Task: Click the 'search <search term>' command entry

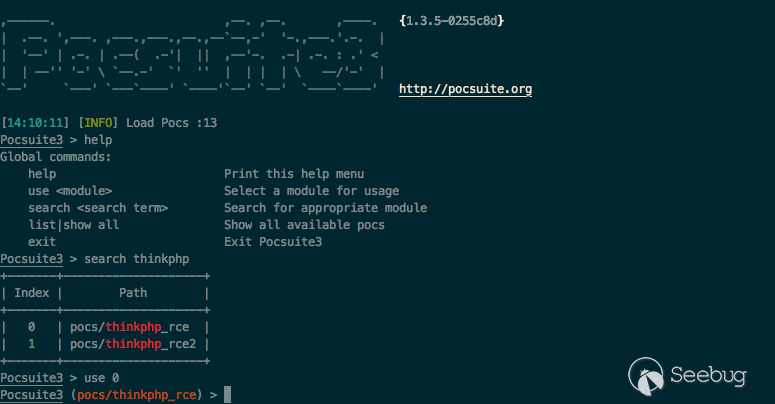Action: click(x=98, y=208)
